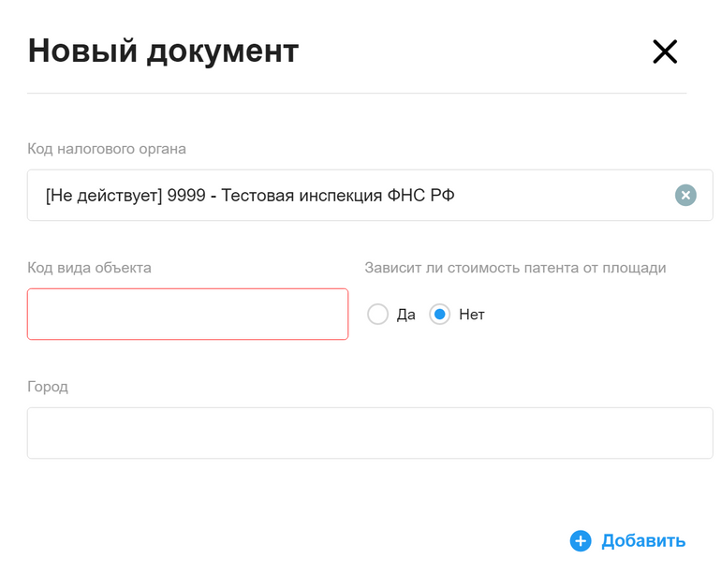Screen dimensions: 721x588
Task: Focus the Город input field
Action: coord(370,433)
